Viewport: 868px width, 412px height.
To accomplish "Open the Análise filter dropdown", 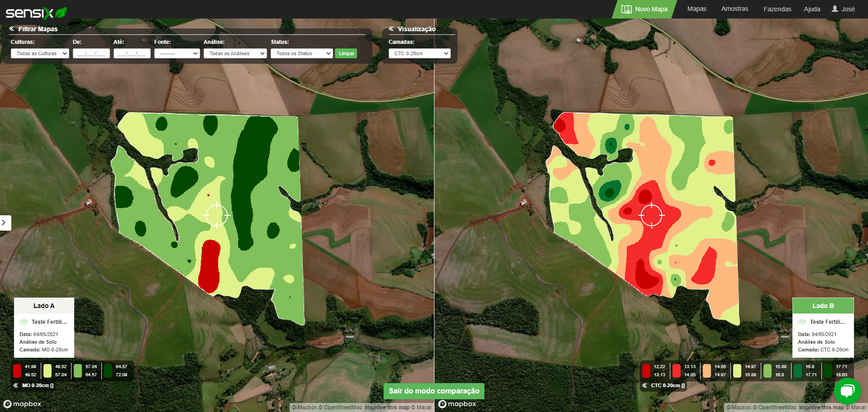I will click(x=235, y=53).
